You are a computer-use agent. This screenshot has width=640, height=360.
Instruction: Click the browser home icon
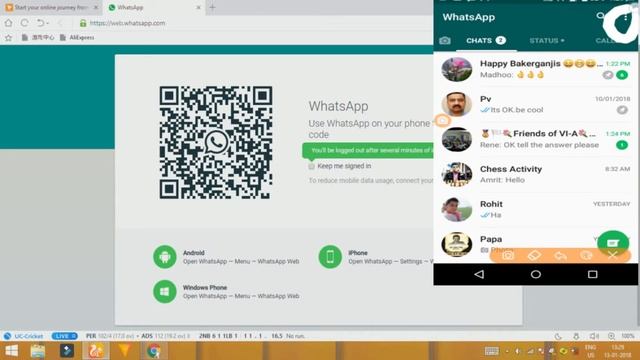tap(8, 23)
